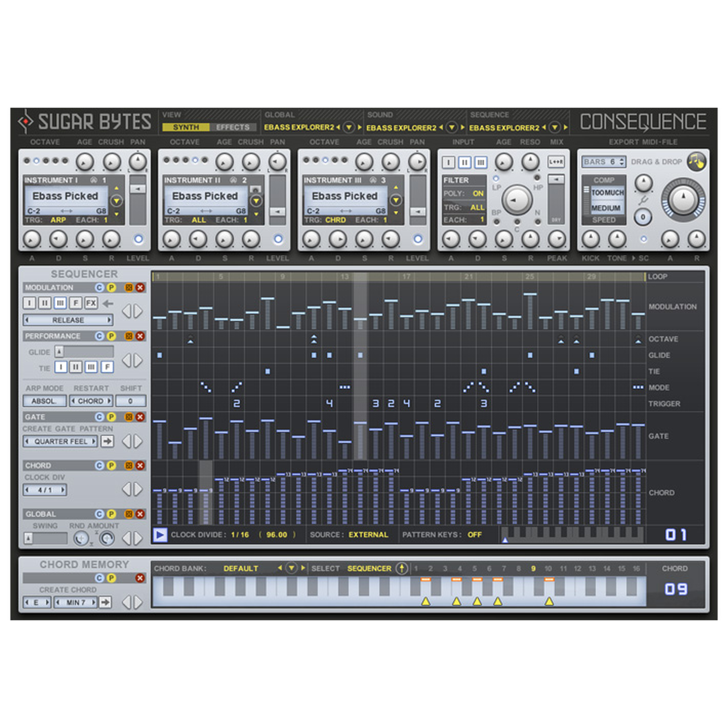The image size is (728, 728).
Task: Apply Quarter Feel gate pattern arrow button
Action: point(107,441)
